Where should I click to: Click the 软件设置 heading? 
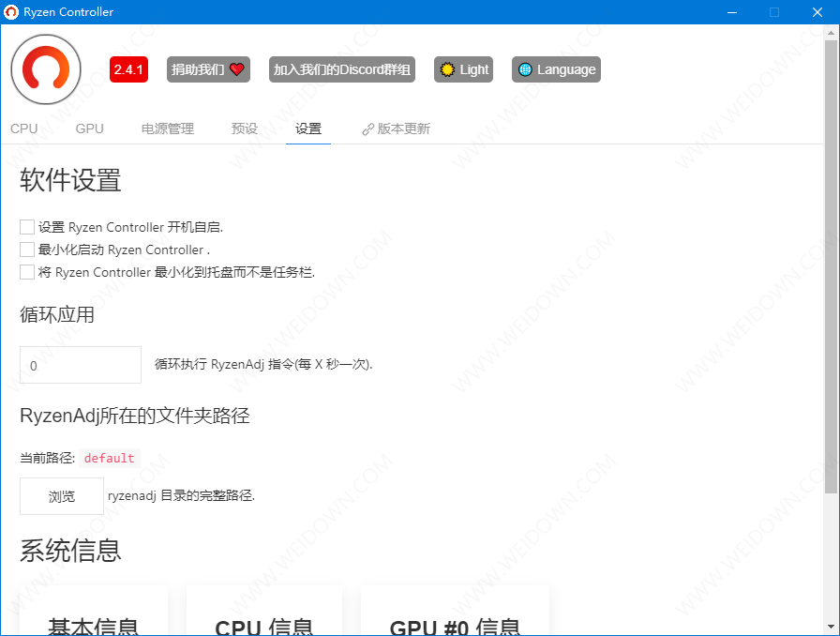(x=70, y=180)
